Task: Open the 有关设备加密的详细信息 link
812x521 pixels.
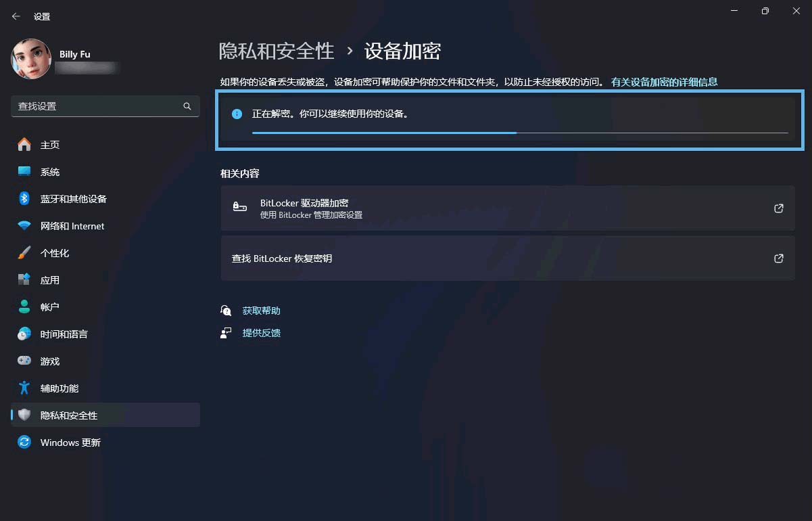Action: [x=664, y=82]
